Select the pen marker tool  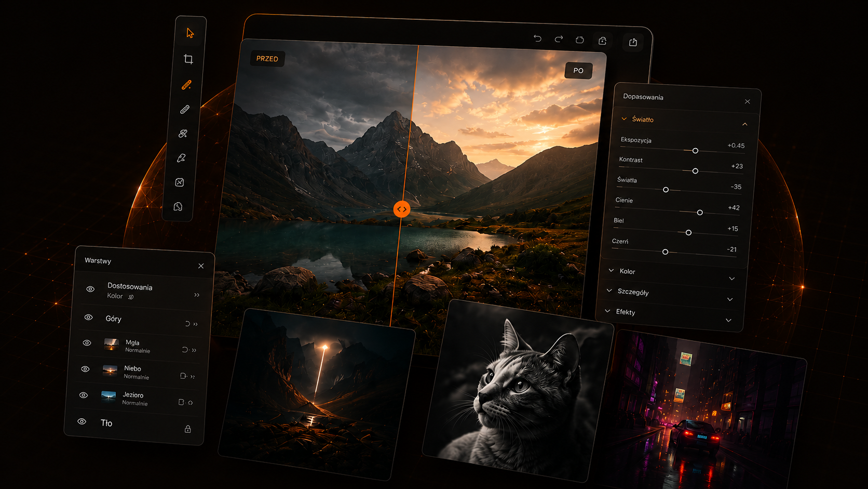[x=181, y=158]
